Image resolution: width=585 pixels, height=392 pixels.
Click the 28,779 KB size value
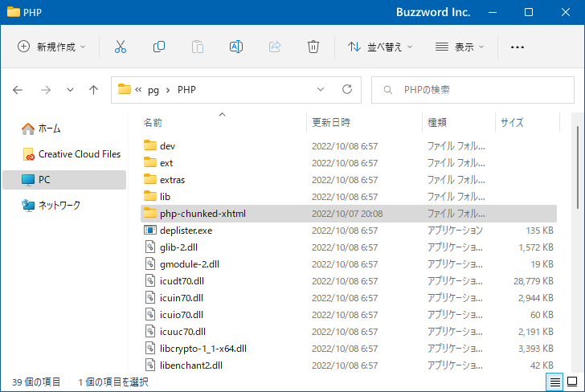[533, 281]
